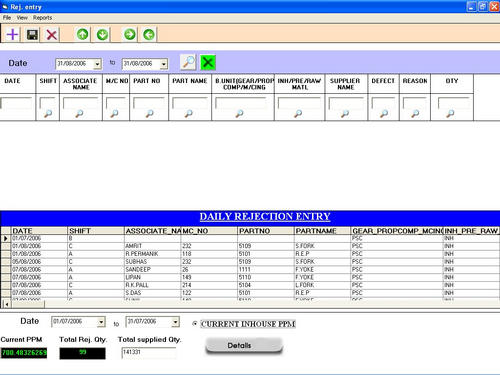This screenshot has width=500, height=375.
Task: Open the bottom 31/07/2006 date dropdown
Action: 175,322
